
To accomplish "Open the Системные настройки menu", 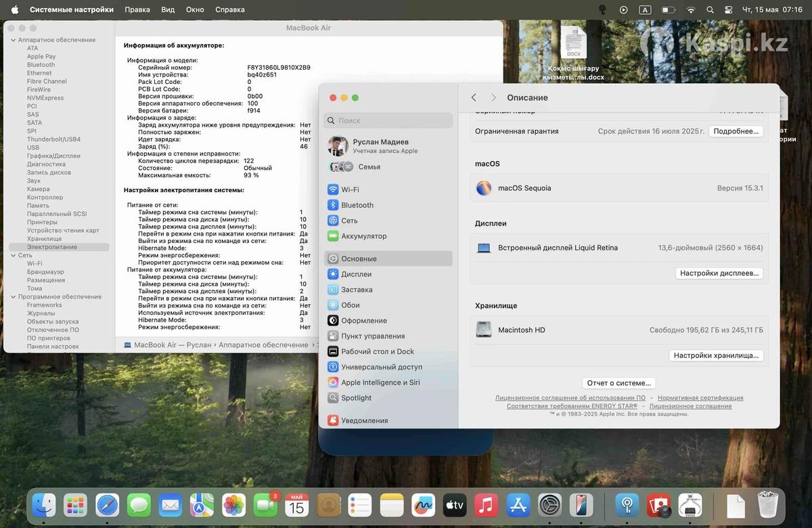I will coord(72,9).
